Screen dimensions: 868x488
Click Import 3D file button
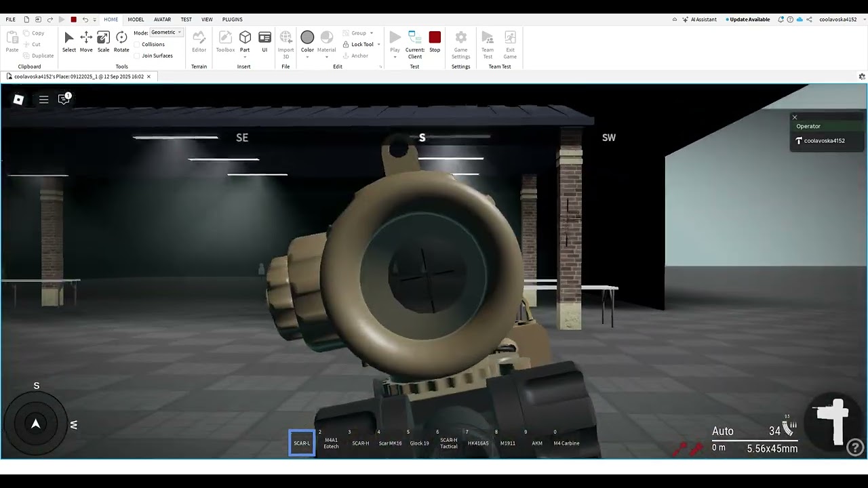[285, 45]
